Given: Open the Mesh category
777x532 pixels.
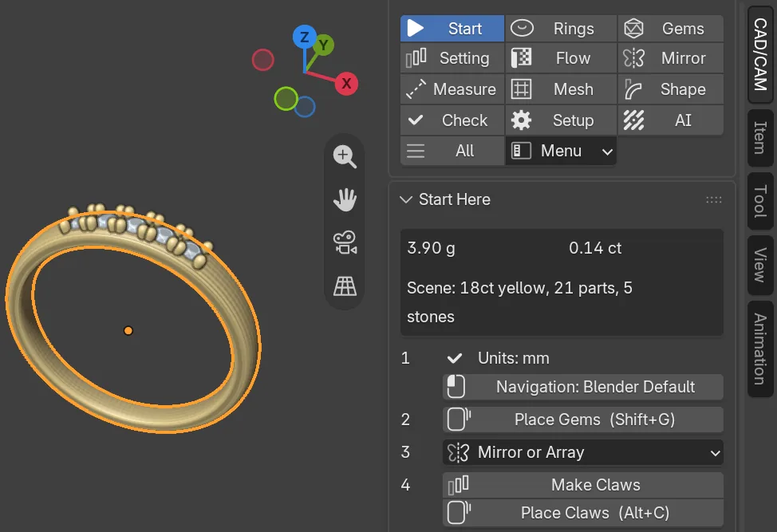Looking at the screenshot, I should [x=561, y=89].
